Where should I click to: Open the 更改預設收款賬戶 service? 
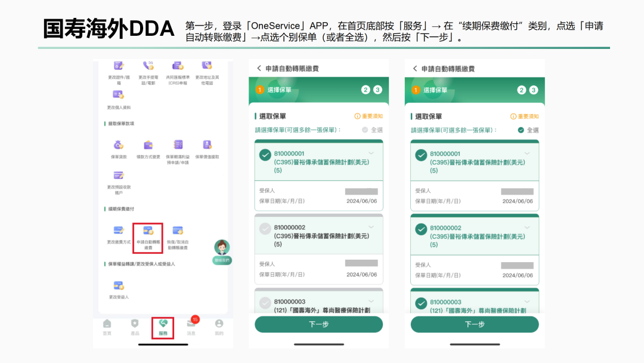118,176
